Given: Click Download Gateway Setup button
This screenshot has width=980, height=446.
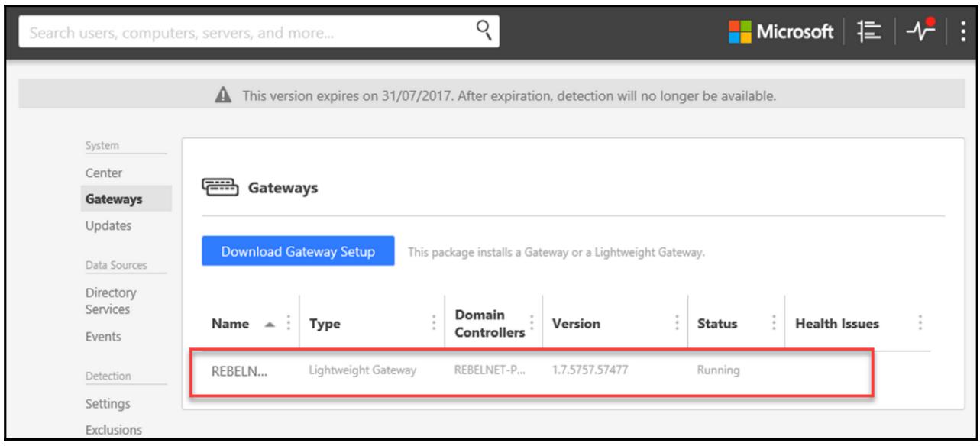Looking at the screenshot, I should (x=298, y=251).
